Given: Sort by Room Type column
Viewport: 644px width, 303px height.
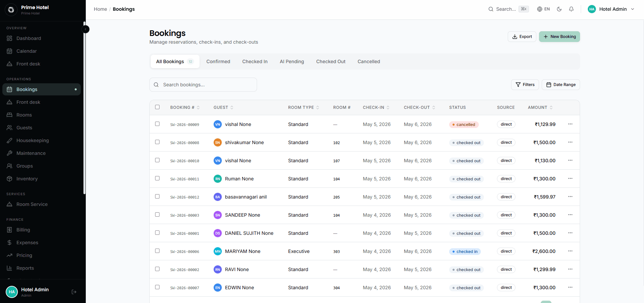Looking at the screenshot, I should pyautogui.click(x=303, y=107).
